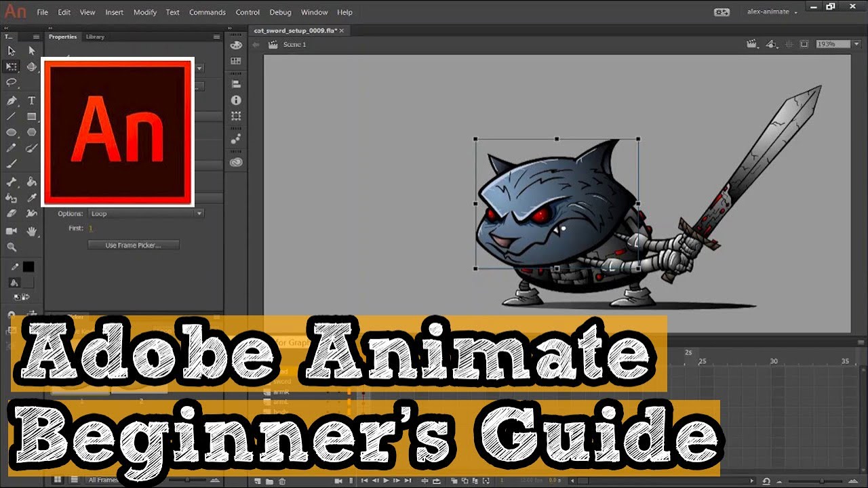Select the Zoom magnifier tool

click(x=12, y=247)
